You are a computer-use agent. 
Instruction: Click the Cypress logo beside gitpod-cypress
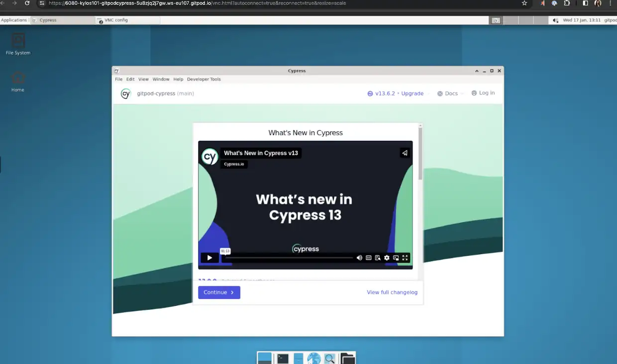click(126, 93)
